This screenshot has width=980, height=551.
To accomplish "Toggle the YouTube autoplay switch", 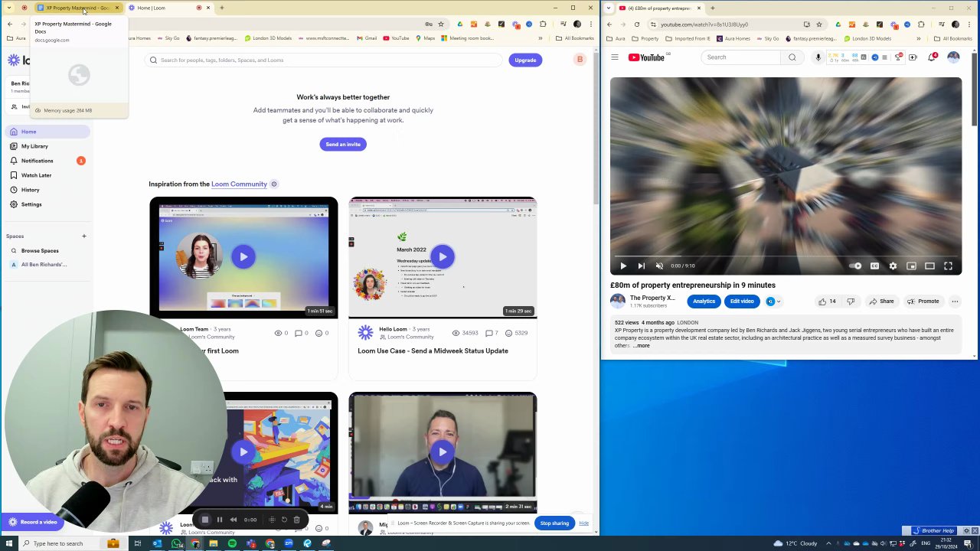I will (x=855, y=266).
